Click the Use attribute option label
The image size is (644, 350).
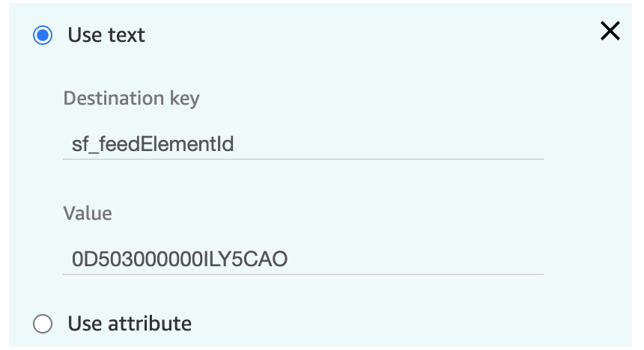click(130, 324)
